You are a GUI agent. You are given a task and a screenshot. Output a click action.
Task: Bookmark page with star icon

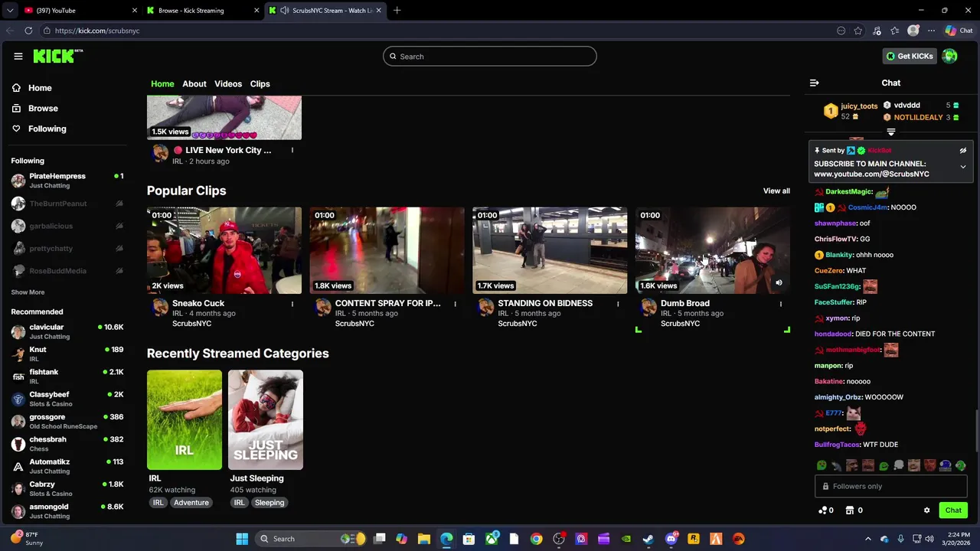(858, 31)
